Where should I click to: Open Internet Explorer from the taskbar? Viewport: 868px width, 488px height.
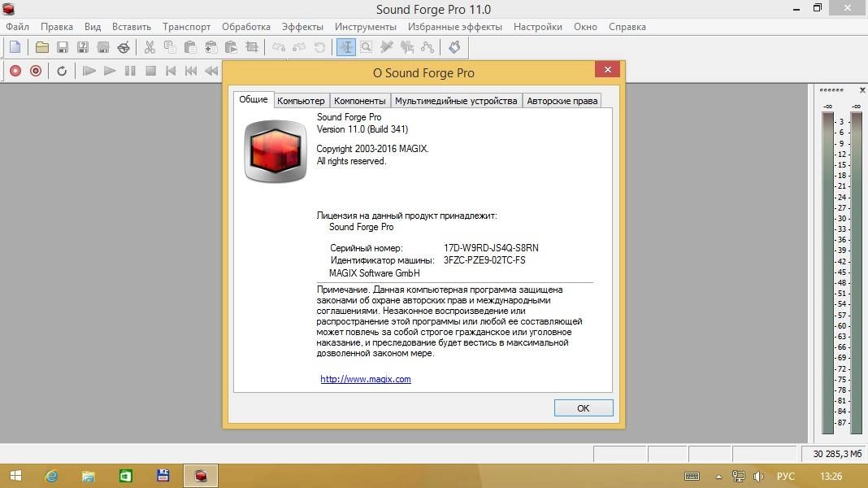click(51, 476)
